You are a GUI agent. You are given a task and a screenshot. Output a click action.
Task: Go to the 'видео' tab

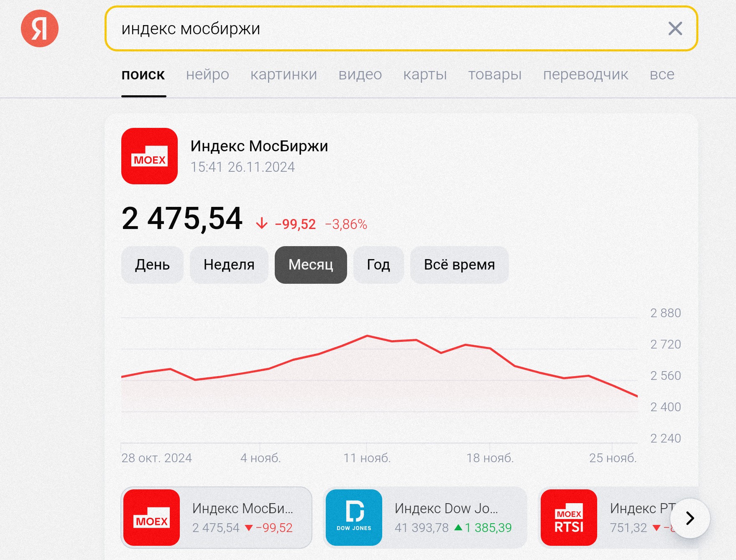[360, 74]
